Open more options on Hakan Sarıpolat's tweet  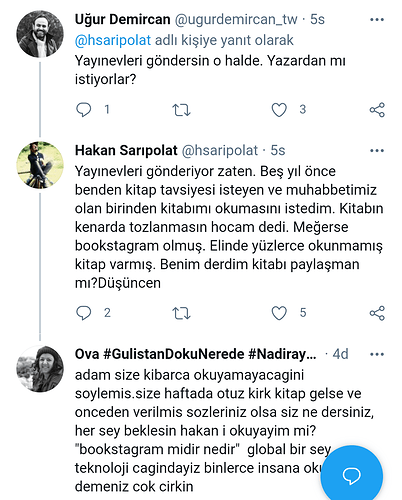pyautogui.click(x=377, y=151)
